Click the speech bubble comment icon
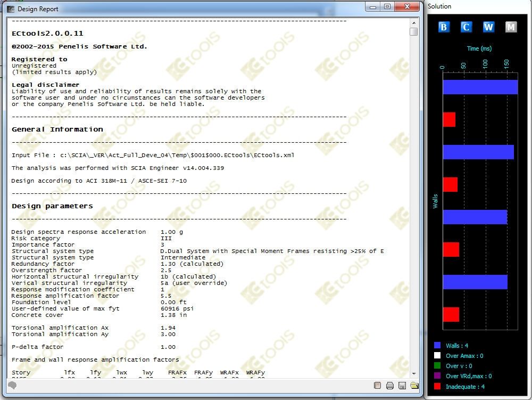 [13, 385]
